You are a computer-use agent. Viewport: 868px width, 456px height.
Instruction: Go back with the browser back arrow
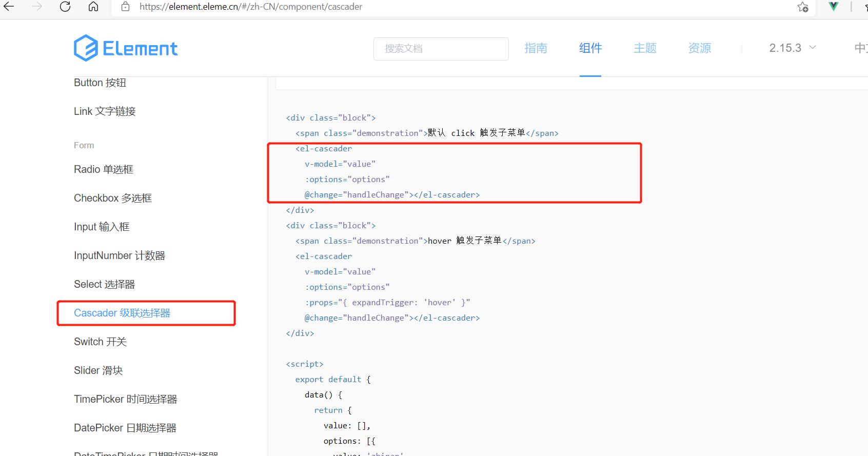click(9, 7)
